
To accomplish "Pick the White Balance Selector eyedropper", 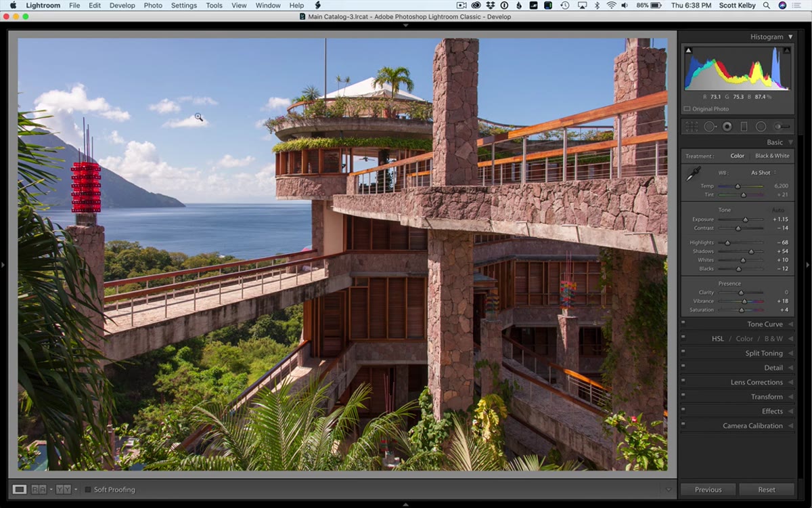I will coord(694,175).
